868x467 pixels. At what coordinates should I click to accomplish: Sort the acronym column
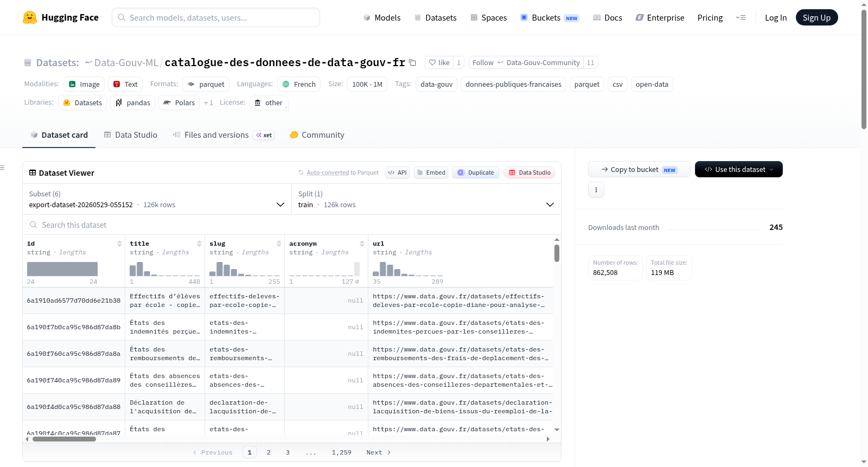click(362, 244)
